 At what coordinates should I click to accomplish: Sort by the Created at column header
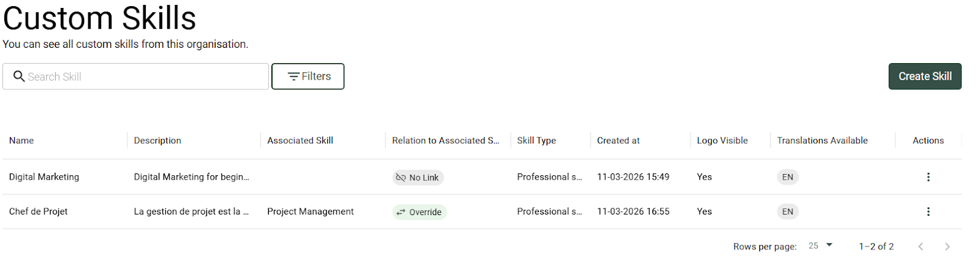(x=618, y=140)
